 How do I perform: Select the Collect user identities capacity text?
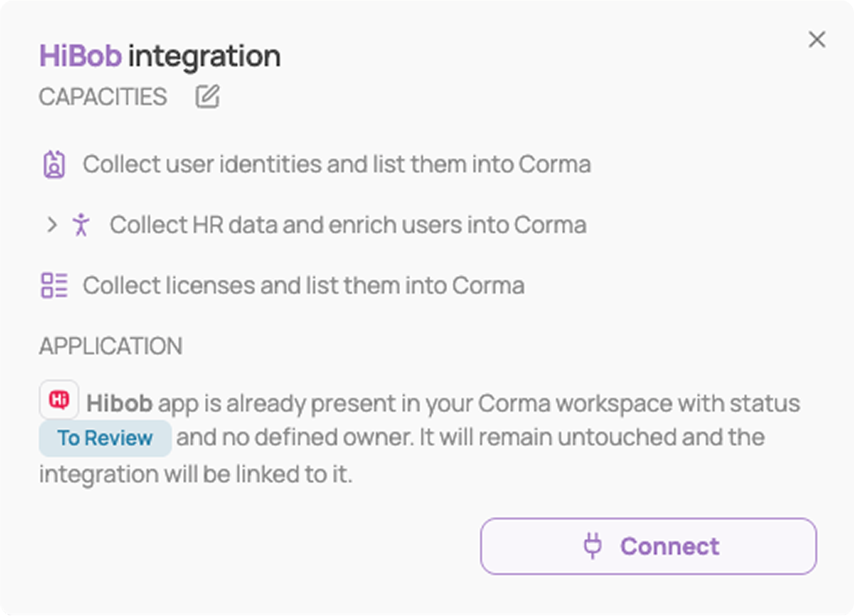pos(337,164)
